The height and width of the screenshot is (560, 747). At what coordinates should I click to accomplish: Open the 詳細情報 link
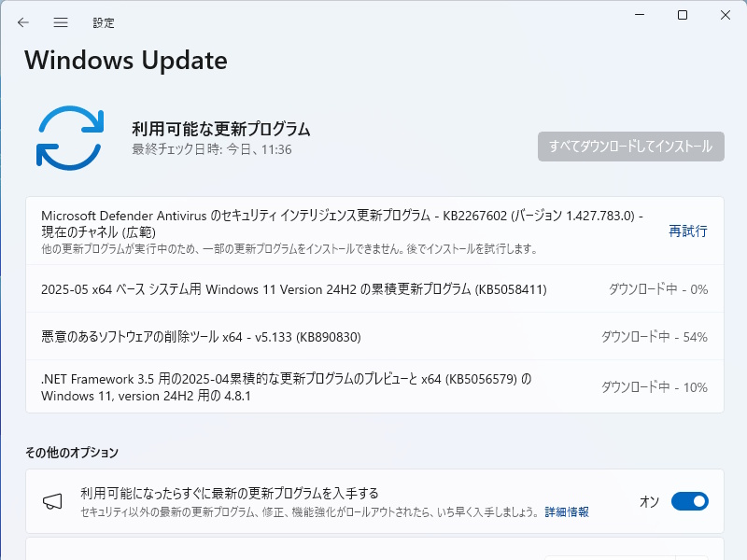click(x=567, y=511)
